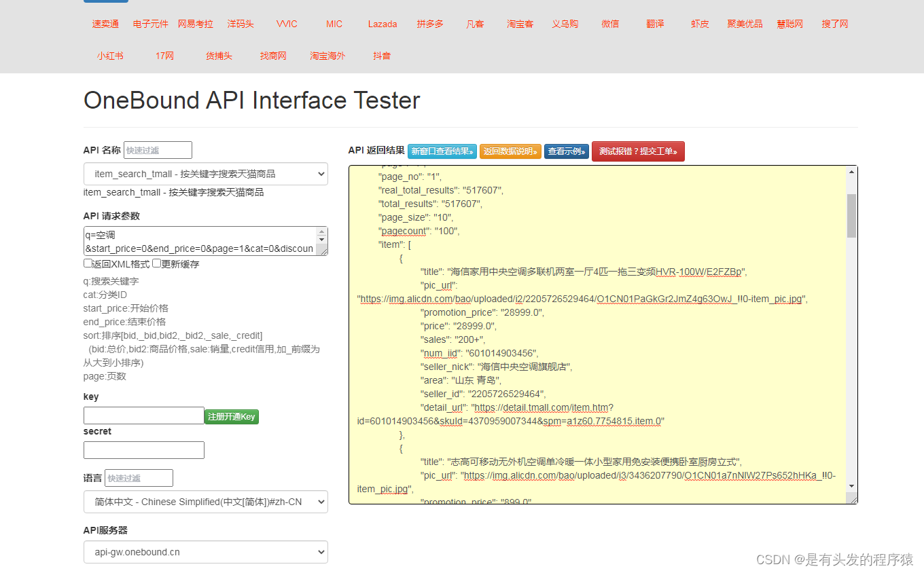Tick the 更新缓存 checkbox
The image size is (924, 573).
click(x=156, y=263)
